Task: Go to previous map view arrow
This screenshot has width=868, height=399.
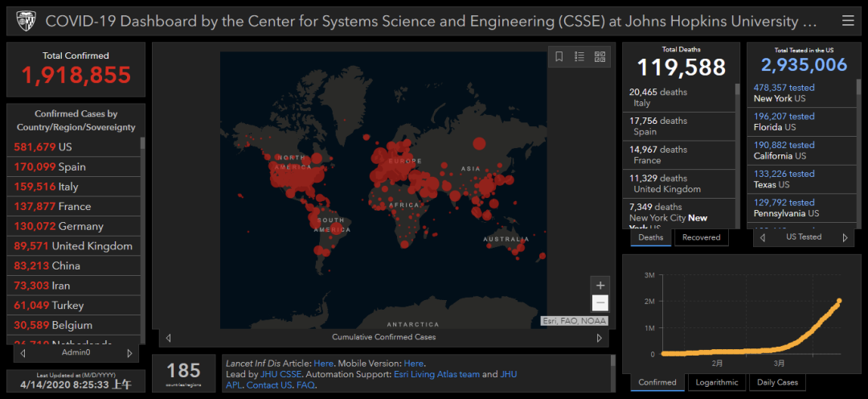Action: click(168, 338)
